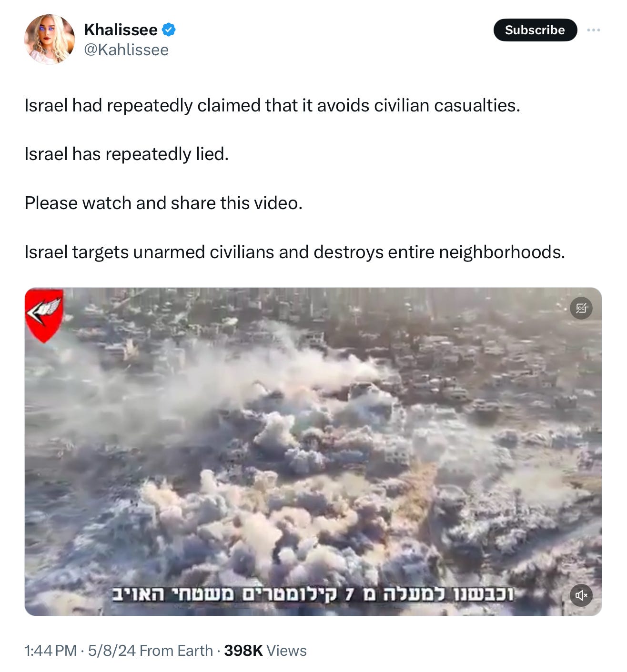Image resolution: width=627 pixels, height=672 pixels.
Task: Unmute the video using the speaker icon
Action: (x=581, y=595)
